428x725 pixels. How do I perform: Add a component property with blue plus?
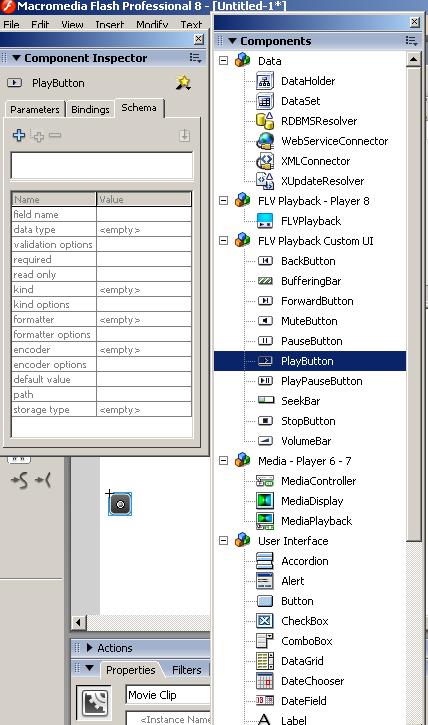point(19,135)
